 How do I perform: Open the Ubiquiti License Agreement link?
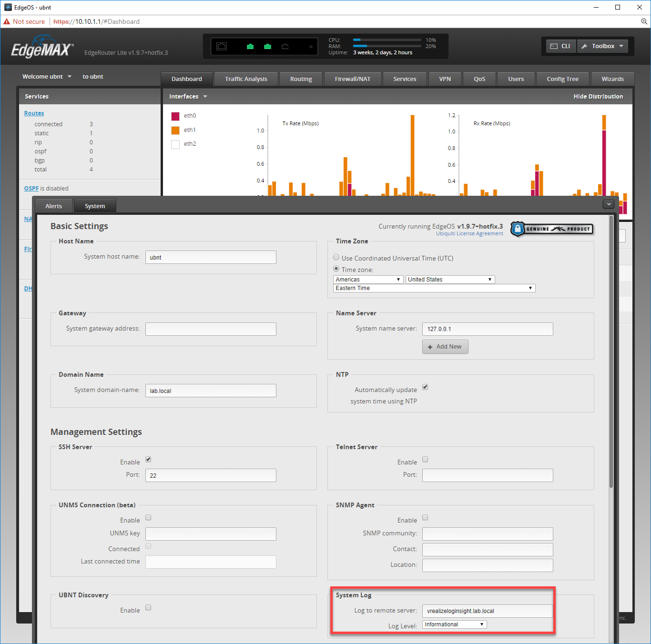point(469,234)
